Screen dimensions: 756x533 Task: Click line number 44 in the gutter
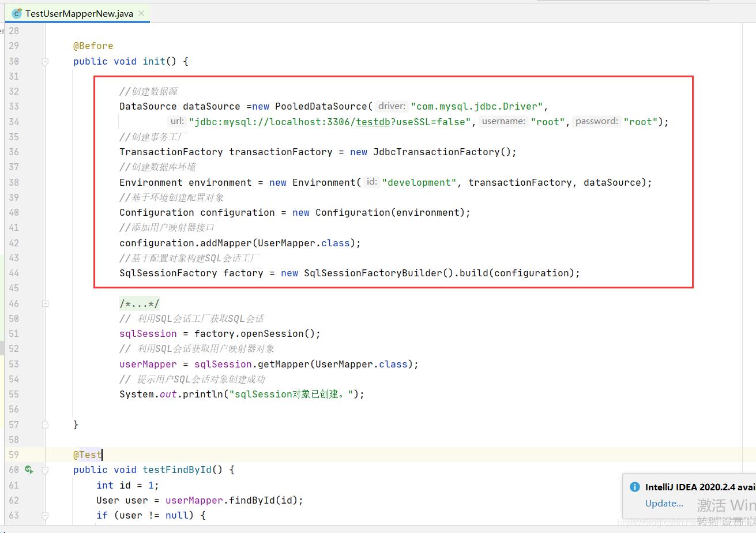14,273
